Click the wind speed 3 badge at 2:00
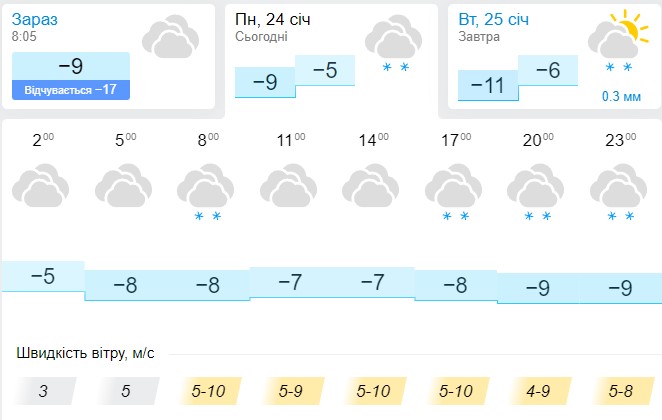 click(x=43, y=391)
